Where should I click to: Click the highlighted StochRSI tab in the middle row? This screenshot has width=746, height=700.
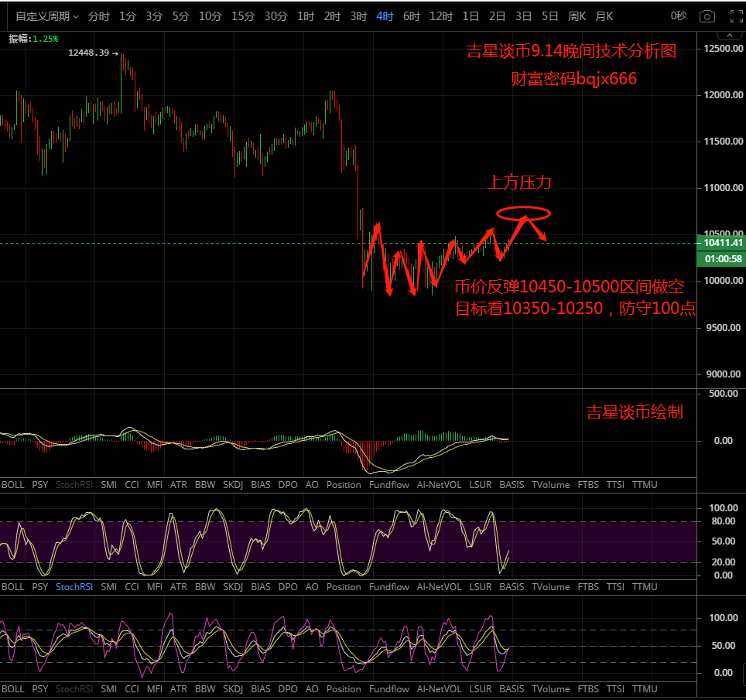click(x=74, y=587)
